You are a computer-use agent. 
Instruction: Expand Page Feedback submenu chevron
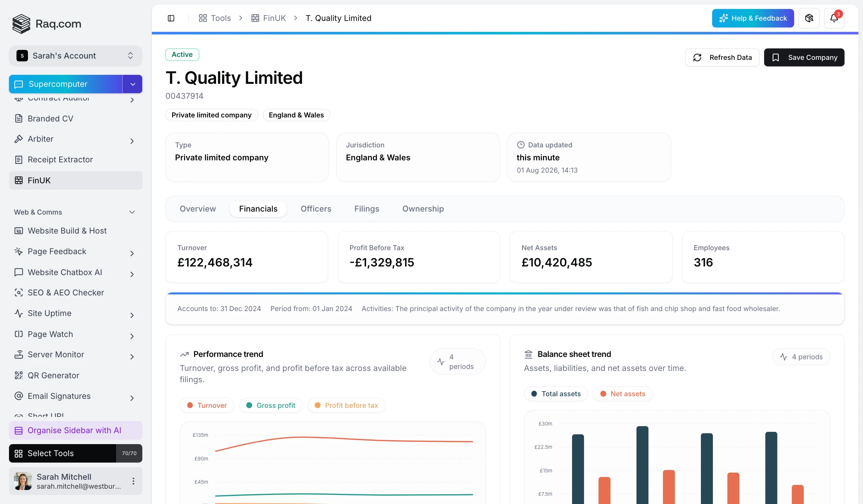(x=132, y=253)
